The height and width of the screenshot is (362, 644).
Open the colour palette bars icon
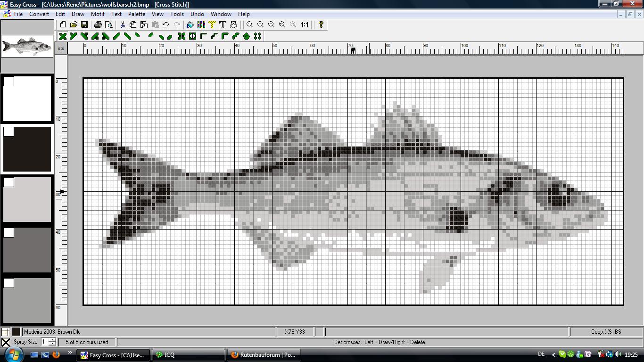pos(201,25)
